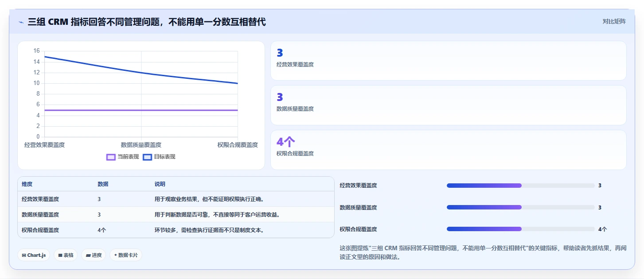Click the chart x-axis label 经营效果覆盖度
Viewport: 644px width, 279px height.
click(x=44, y=145)
